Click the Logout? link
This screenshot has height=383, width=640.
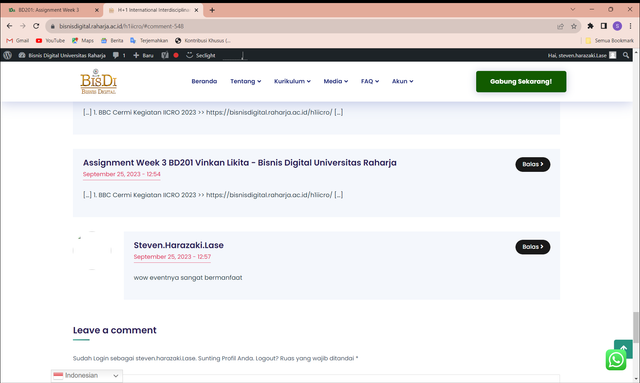pos(267,359)
